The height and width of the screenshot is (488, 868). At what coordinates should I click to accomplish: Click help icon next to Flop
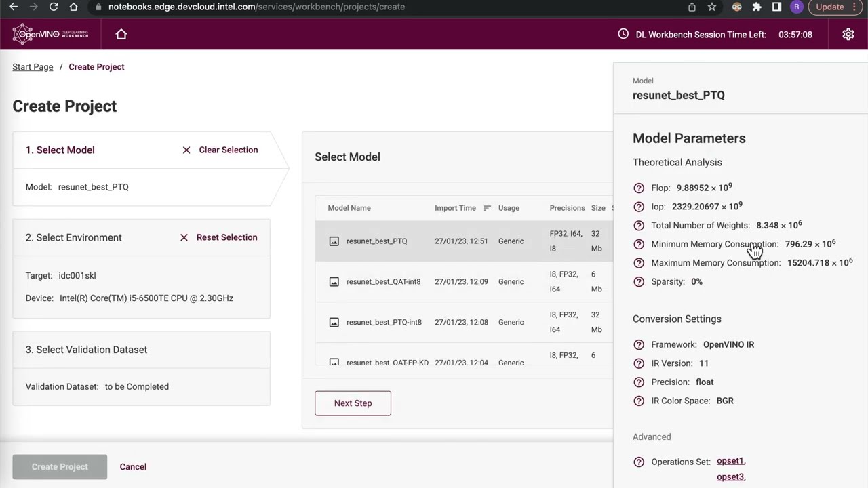click(639, 188)
